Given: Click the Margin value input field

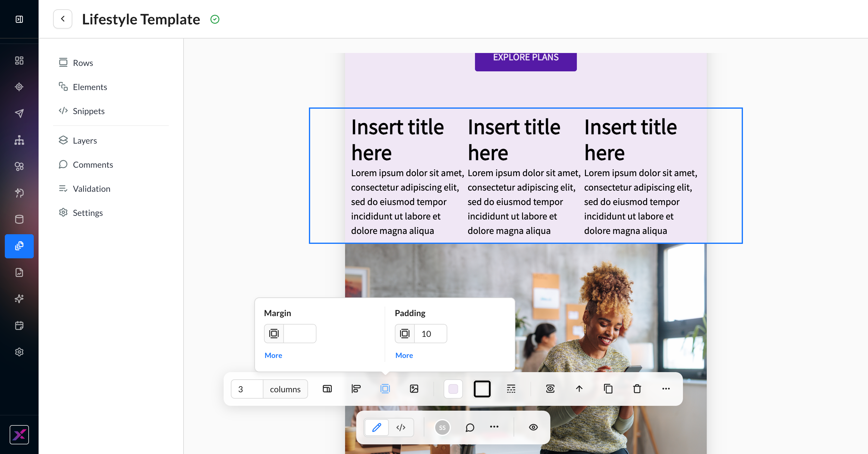Looking at the screenshot, I should point(300,334).
